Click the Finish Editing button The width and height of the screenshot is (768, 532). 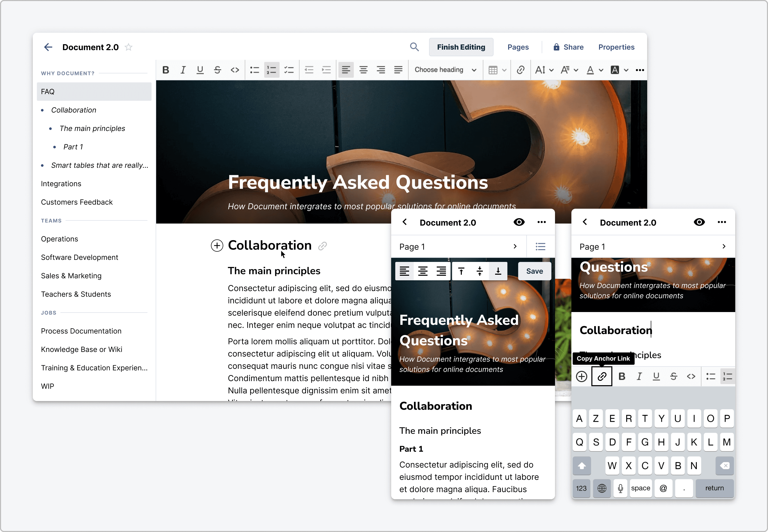461,47
